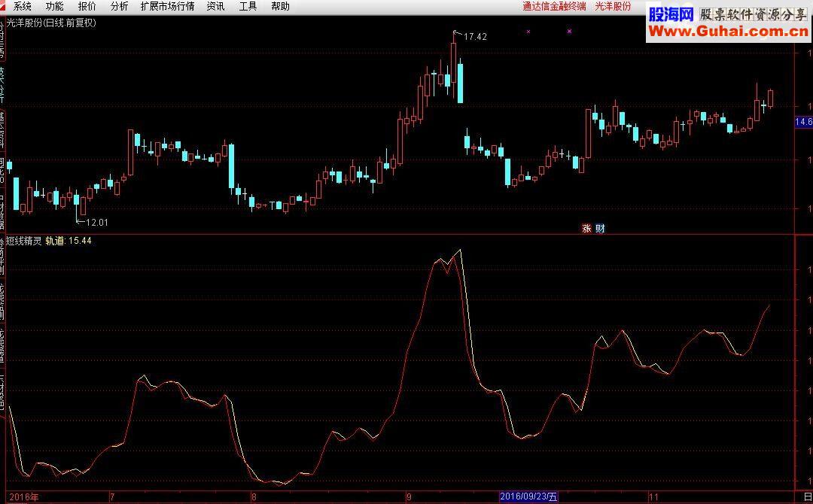Click the blue 14.6 price tag
813x504 pixels.
tap(804, 122)
